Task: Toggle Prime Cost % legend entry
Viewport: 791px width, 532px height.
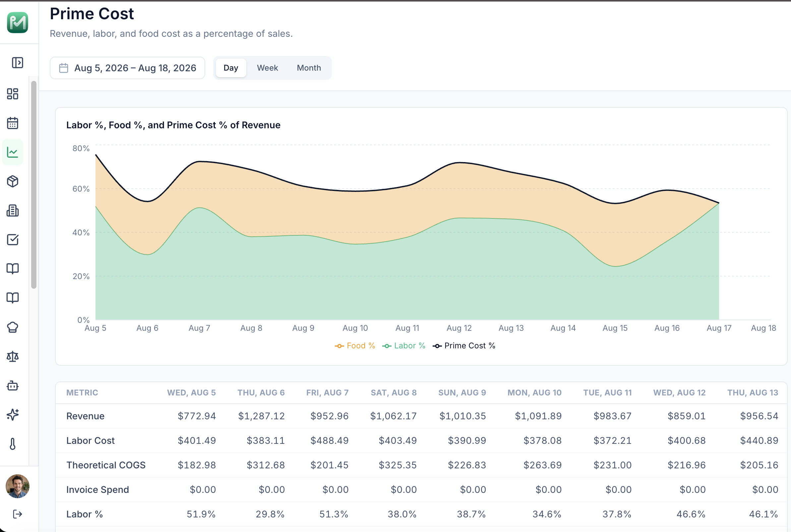Action: pos(464,346)
